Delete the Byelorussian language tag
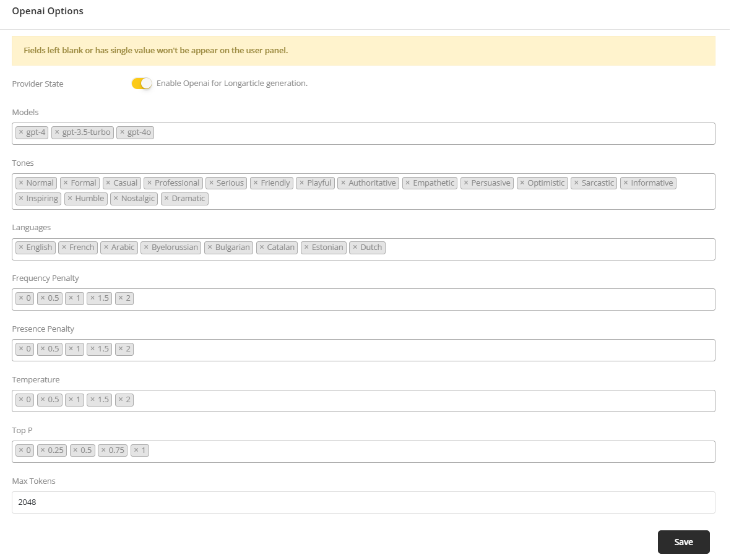 pyautogui.click(x=146, y=248)
